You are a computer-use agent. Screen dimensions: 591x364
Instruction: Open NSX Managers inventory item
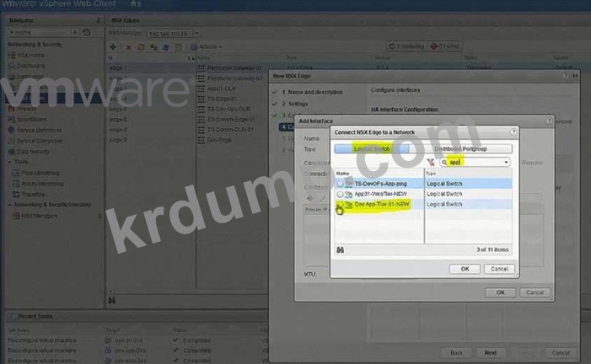(x=39, y=216)
